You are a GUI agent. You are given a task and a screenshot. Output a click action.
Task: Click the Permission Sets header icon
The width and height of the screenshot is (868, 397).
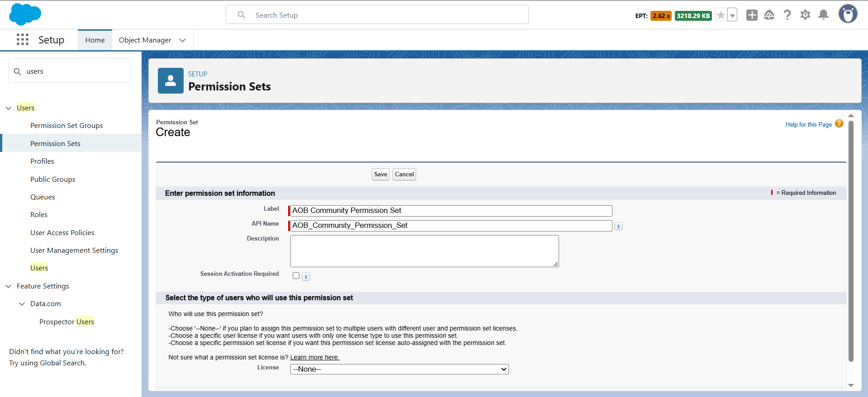pyautogui.click(x=171, y=80)
